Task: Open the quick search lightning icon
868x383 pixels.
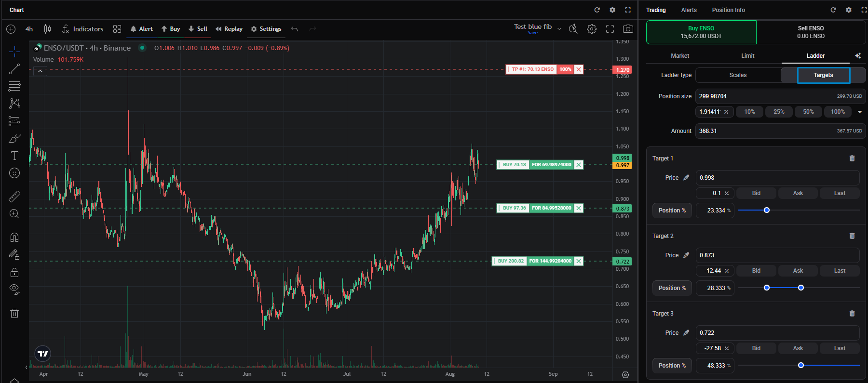Action: pyautogui.click(x=573, y=29)
